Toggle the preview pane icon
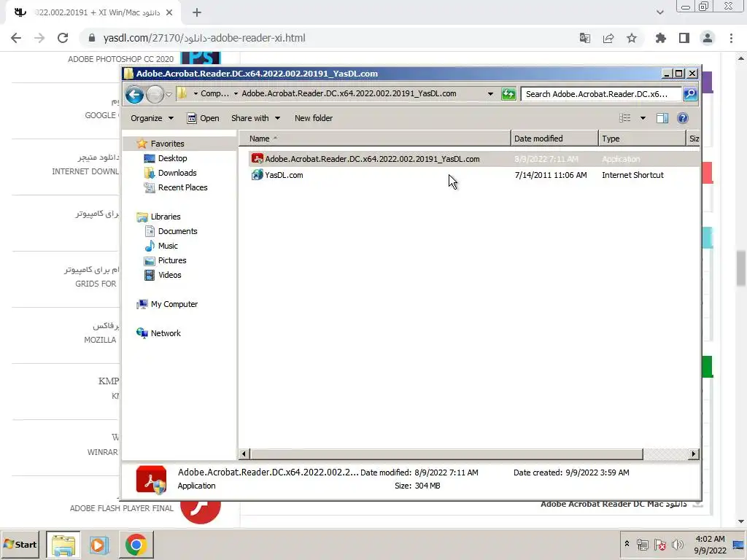Screen dimensions: 747x560 [x=662, y=118]
